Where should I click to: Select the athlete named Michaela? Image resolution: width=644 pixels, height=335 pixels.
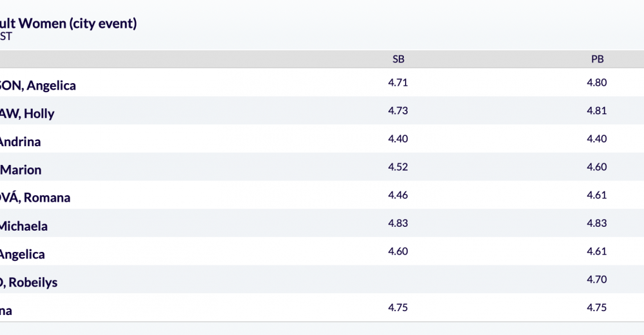point(23,226)
